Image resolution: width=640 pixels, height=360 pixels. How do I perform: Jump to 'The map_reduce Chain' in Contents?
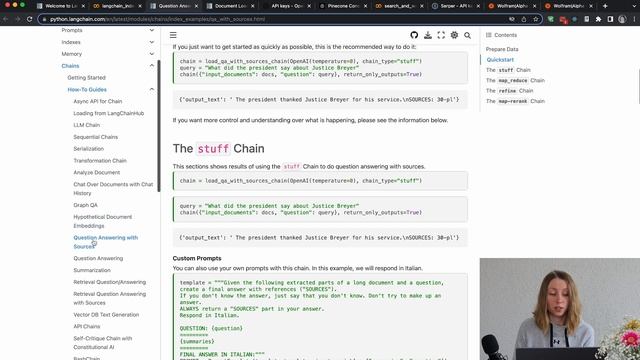[515, 80]
